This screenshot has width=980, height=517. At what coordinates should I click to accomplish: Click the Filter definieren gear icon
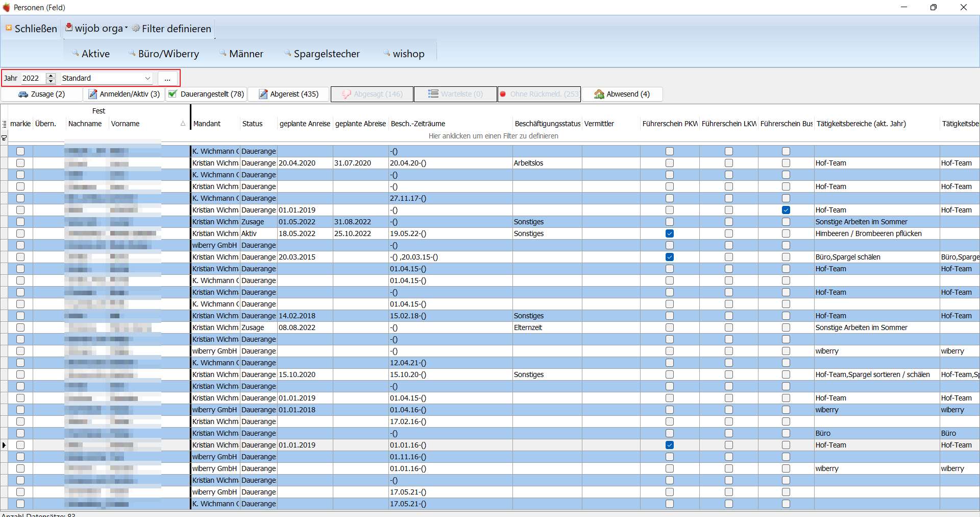(x=136, y=28)
